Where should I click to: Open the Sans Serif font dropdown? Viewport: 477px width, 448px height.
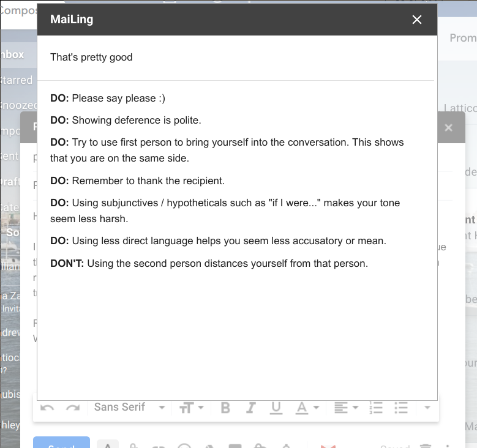[129, 407]
